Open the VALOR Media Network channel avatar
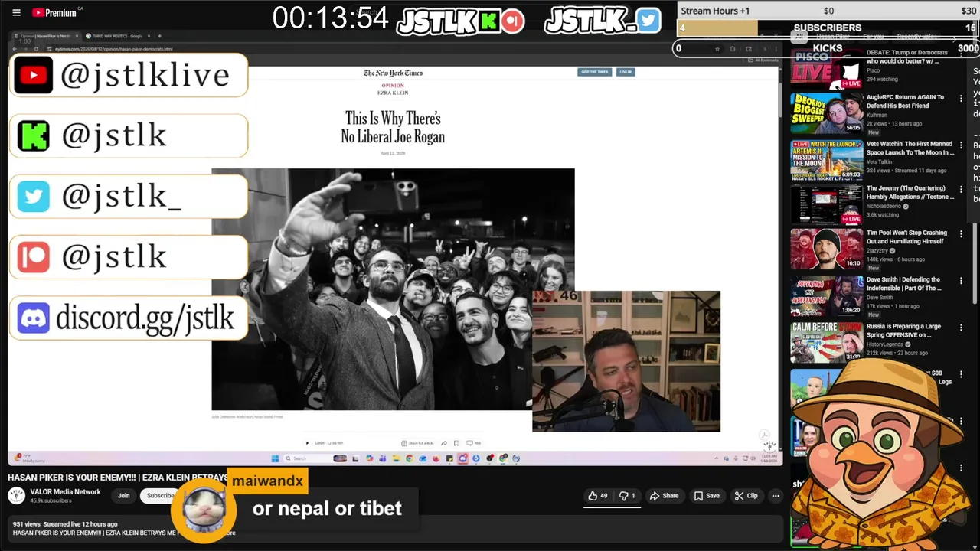This screenshot has height=551, width=980. click(16, 495)
